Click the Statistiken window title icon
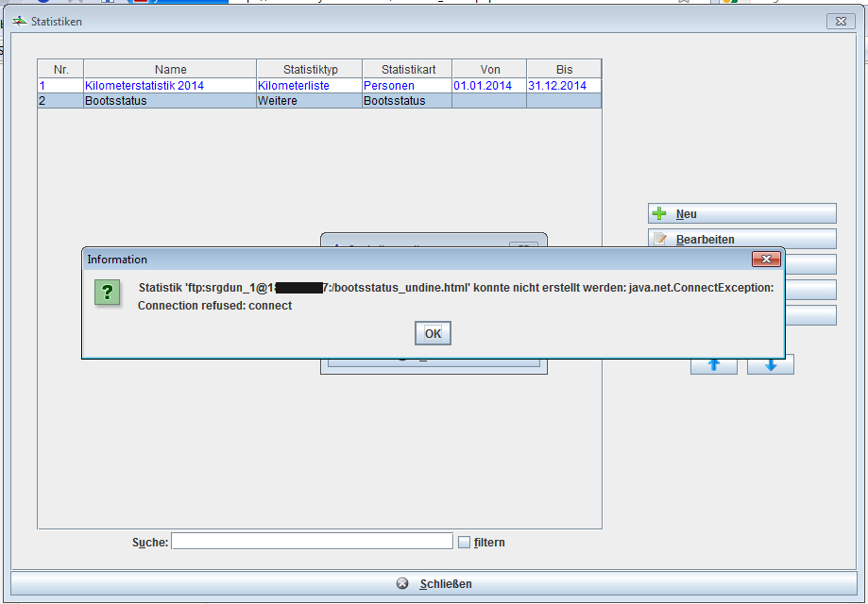This screenshot has width=868, height=604. pos(20,21)
